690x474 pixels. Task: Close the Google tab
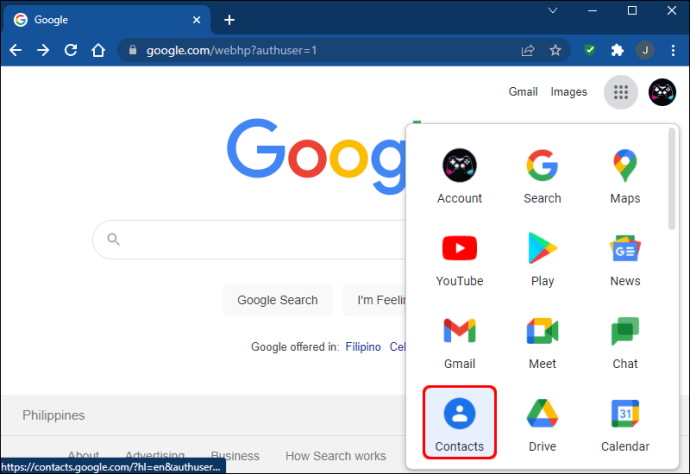click(196, 20)
